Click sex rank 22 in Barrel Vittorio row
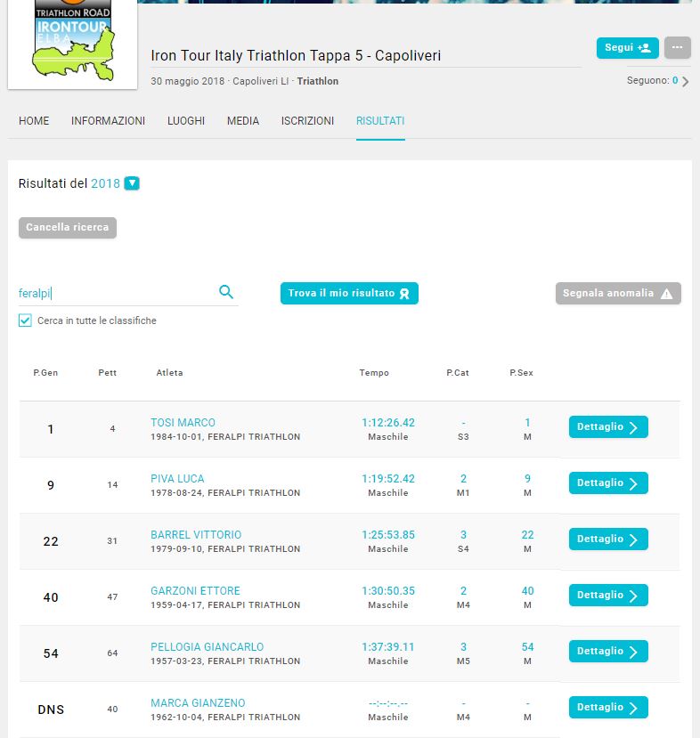Screen dimensions: 700x738 528,535
